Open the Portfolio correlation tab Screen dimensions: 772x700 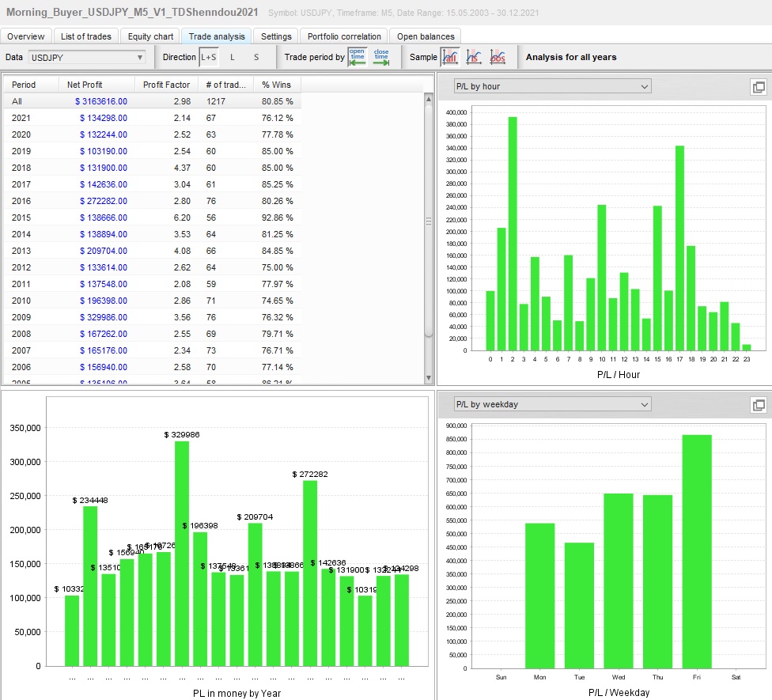pos(344,36)
